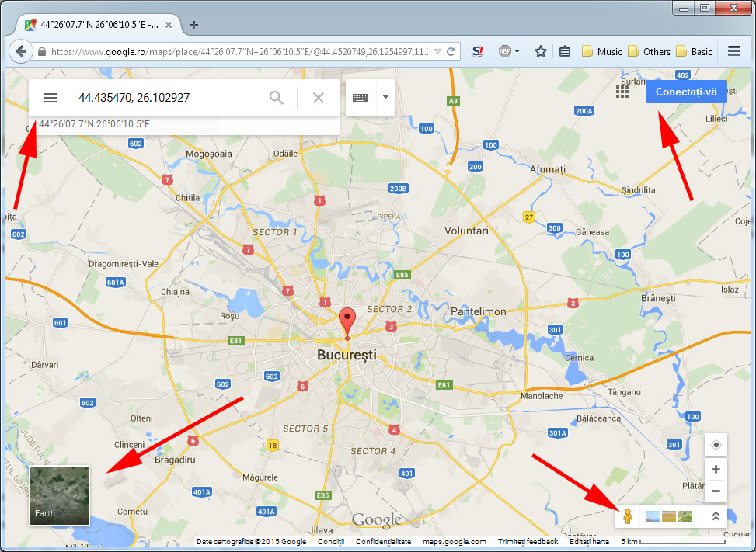Open the Basic bookmarks folder

pyautogui.click(x=695, y=51)
